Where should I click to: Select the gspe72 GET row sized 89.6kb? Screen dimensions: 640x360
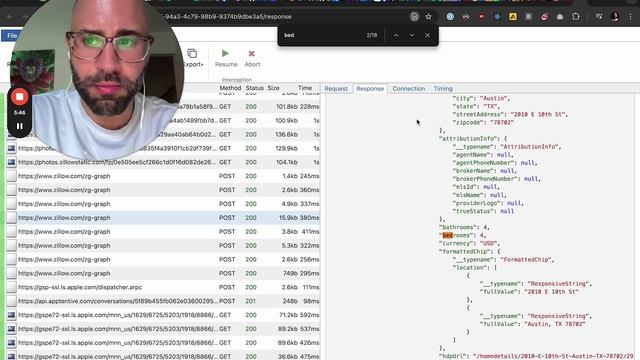click(x=162, y=342)
